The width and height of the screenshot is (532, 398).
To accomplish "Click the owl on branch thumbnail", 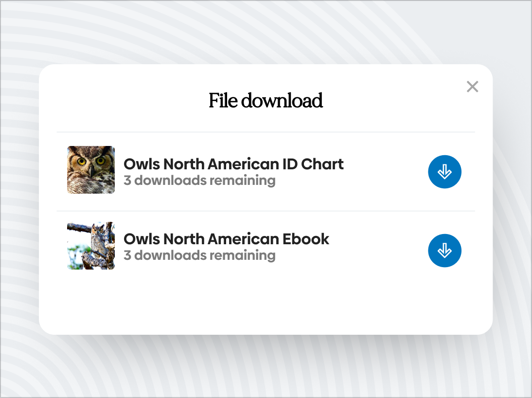I will (91, 246).
